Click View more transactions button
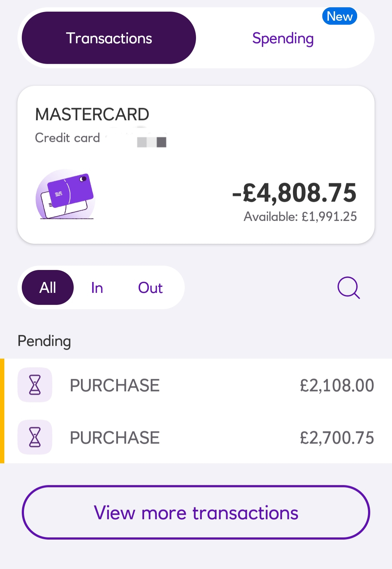The image size is (392, 569). pos(196,512)
